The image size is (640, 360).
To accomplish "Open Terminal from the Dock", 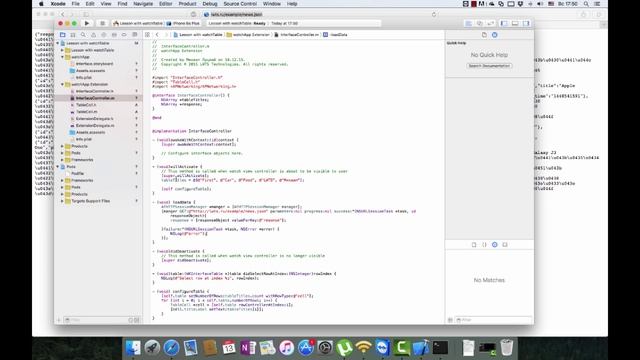I will tap(440, 347).
